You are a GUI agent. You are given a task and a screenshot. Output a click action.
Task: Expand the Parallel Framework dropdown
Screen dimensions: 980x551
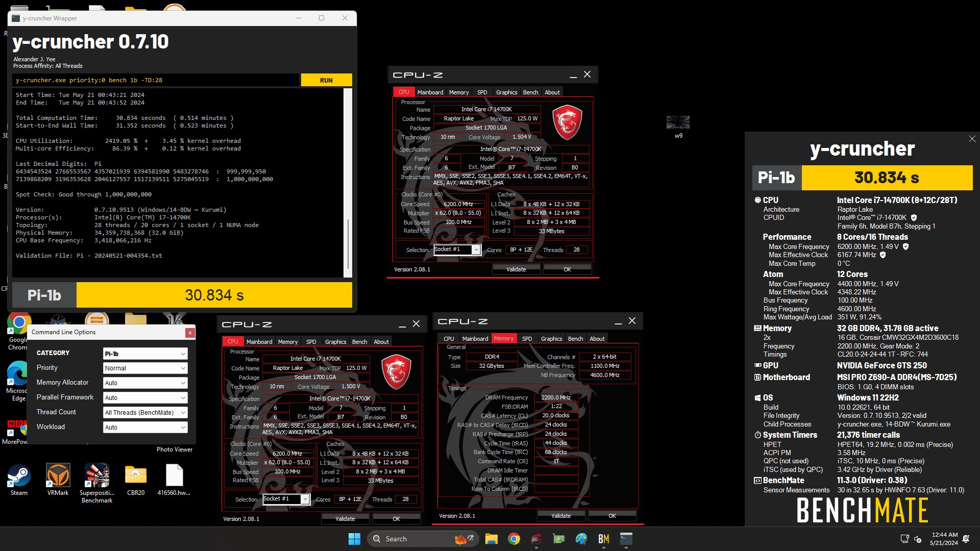(145, 398)
